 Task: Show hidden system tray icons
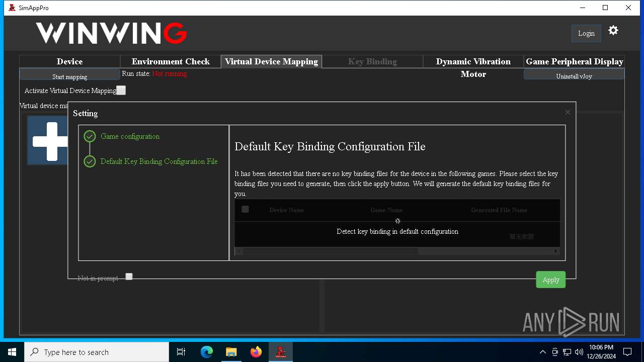(542, 352)
